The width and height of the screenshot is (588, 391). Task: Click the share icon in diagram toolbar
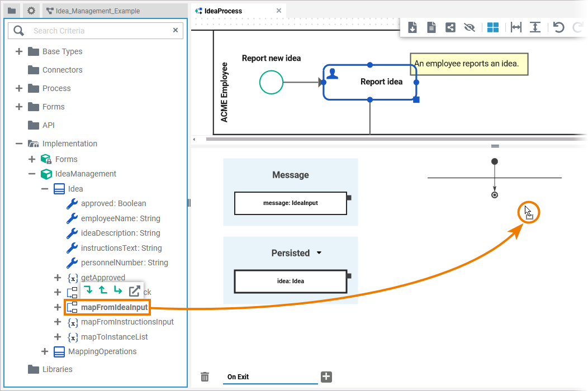[x=451, y=27]
